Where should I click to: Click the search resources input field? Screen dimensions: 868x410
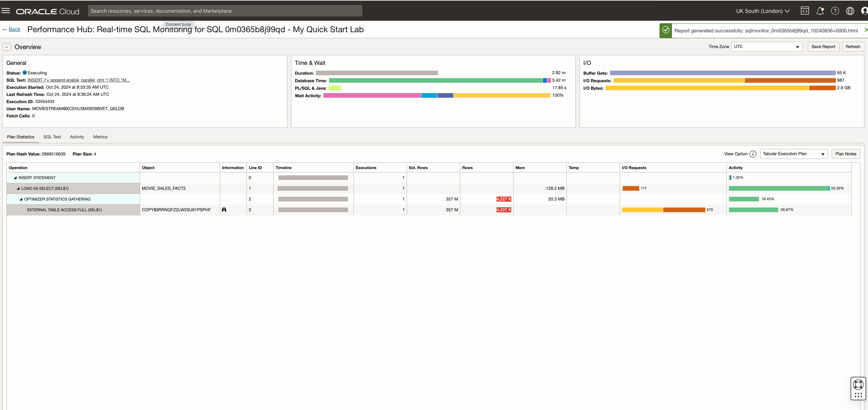[x=225, y=11]
